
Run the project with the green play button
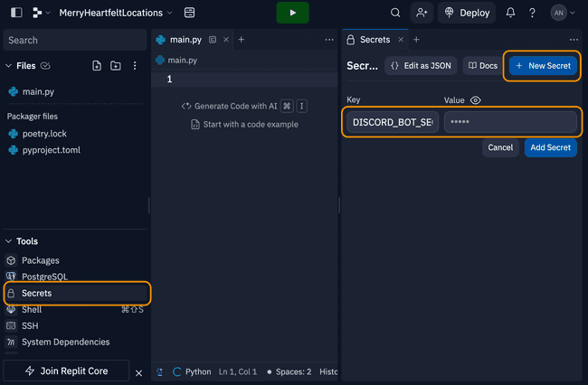point(292,13)
